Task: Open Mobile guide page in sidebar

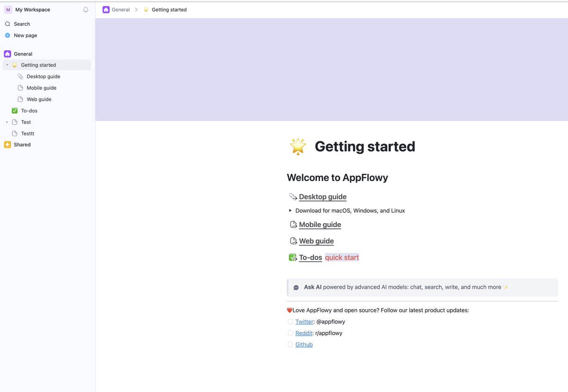Action: tap(42, 88)
